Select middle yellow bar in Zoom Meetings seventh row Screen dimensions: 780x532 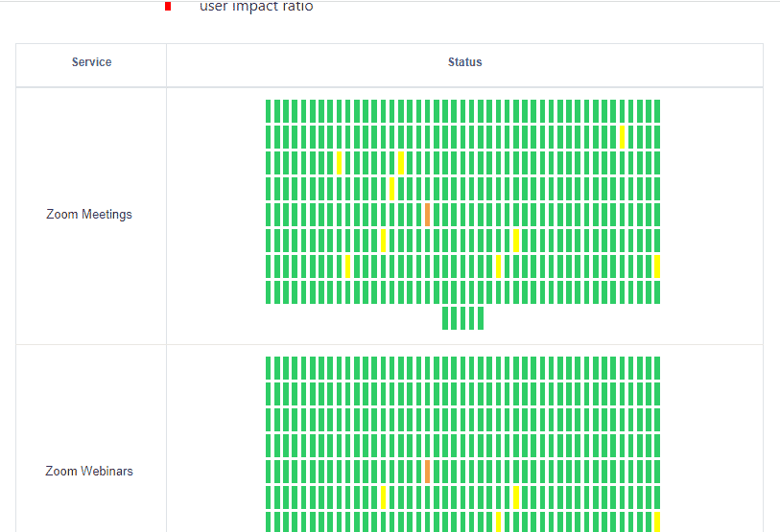499,266
